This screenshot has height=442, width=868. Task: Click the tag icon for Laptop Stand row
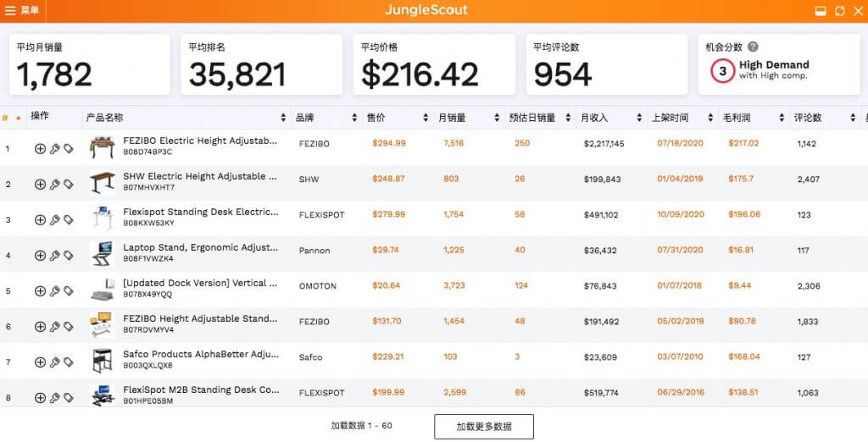[68, 255]
